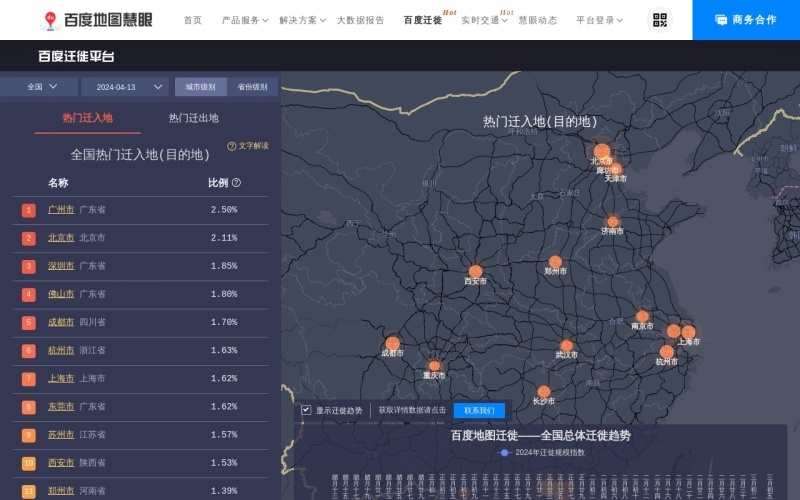
Task: Click the 天津市 orange map marker
Action: pyautogui.click(x=615, y=169)
